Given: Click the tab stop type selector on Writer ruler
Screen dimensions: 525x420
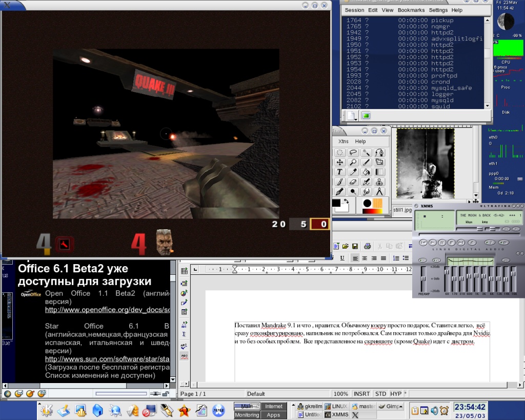Looking at the screenshot, I should point(195,269).
